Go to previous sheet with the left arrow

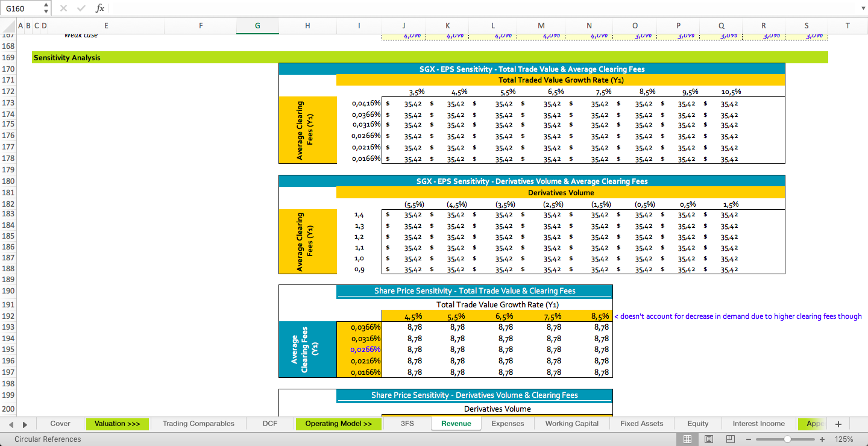(x=10, y=424)
